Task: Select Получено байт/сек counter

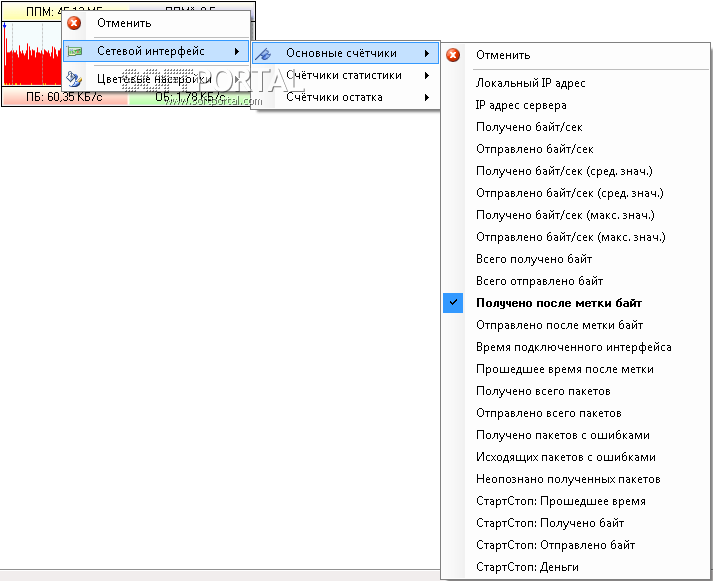Action: tap(576, 127)
